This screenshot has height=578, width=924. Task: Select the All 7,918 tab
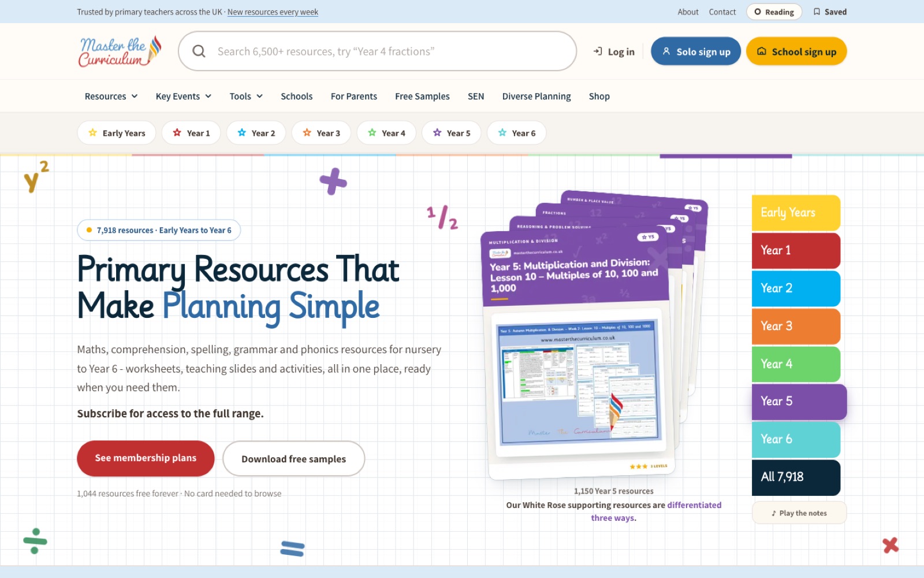tap(796, 477)
